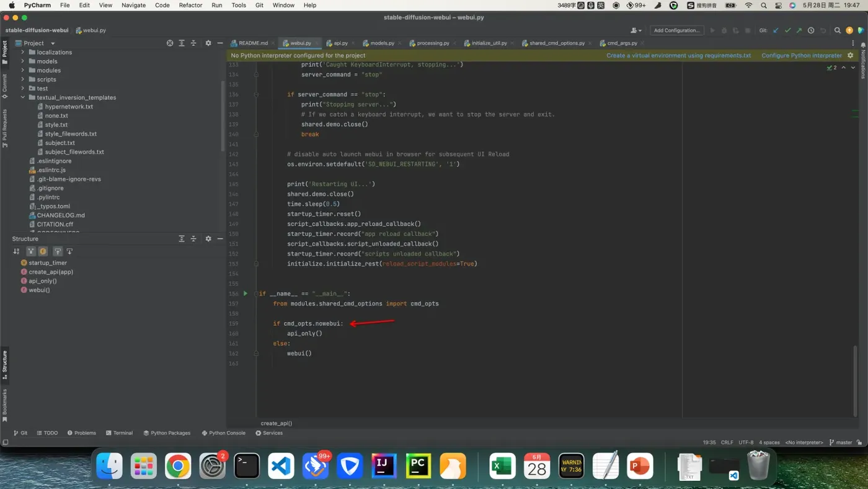Collapse all in Structure panel header
Viewport: 868px width, 489px height.
[x=193, y=239]
